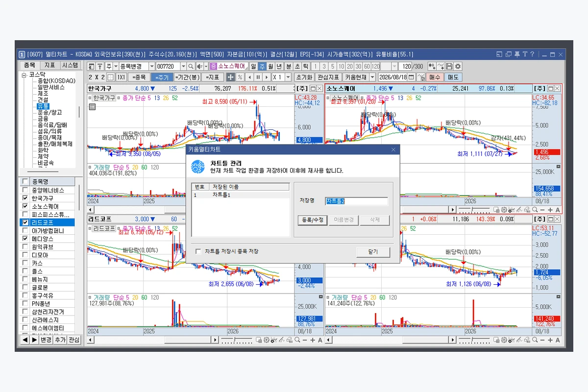Enable 차트틀 저장시 종목 저장 checkbox
The height and width of the screenshot is (392, 588).
click(198, 251)
